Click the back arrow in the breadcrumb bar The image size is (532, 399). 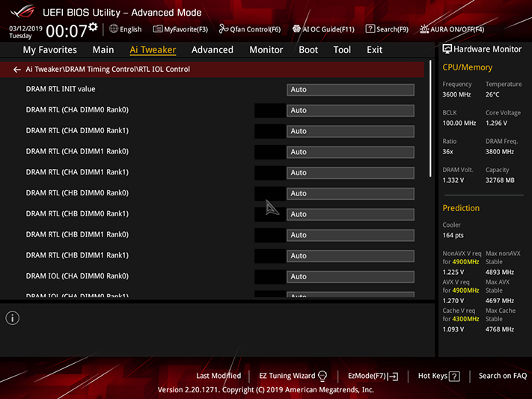[17, 70]
